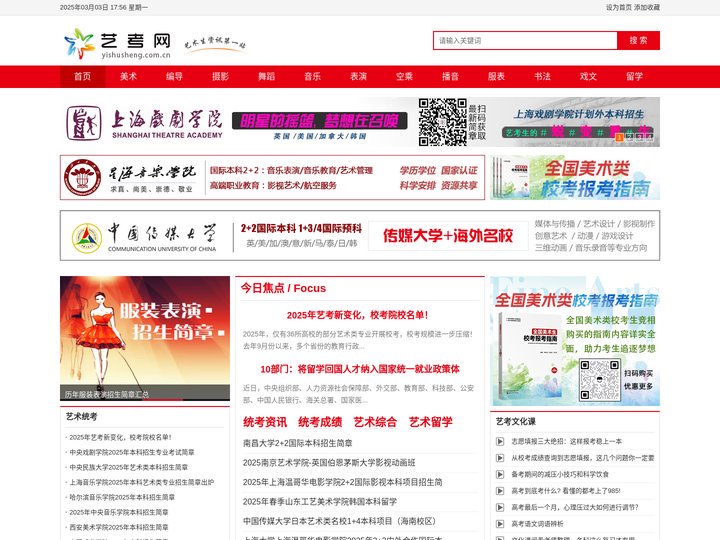Open the 空乘 nav item
The image size is (720, 540).
(x=405, y=77)
